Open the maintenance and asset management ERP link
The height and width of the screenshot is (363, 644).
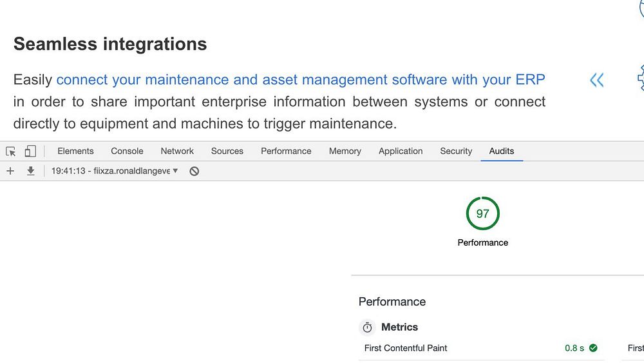[x=301, y=80]
